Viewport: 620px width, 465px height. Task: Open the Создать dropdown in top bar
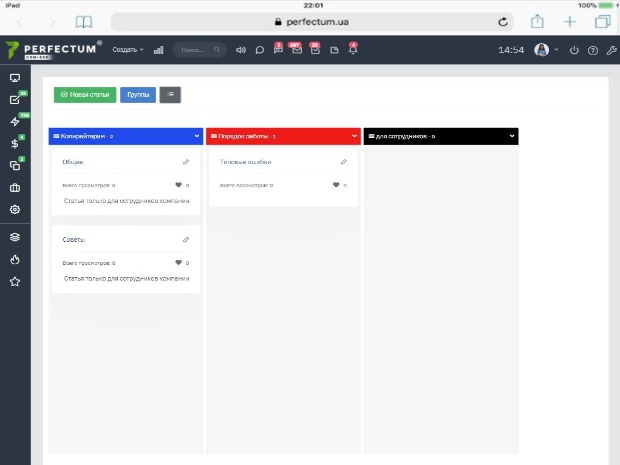point(128,49)
